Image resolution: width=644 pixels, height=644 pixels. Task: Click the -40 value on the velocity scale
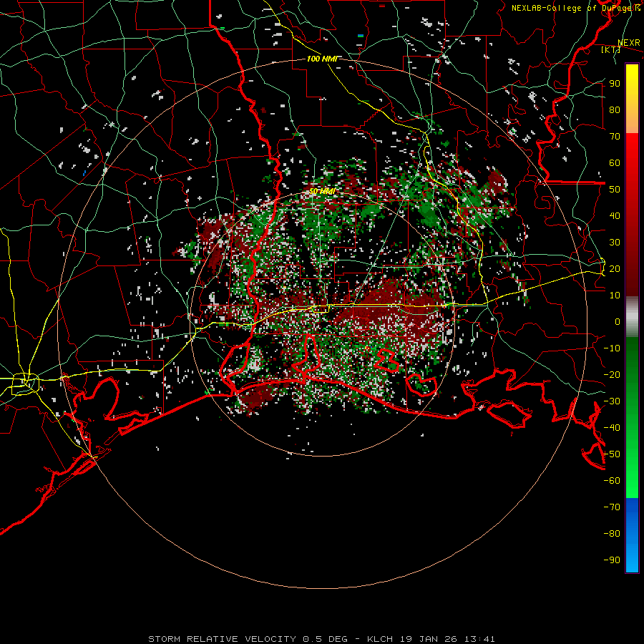pos(612,428)
